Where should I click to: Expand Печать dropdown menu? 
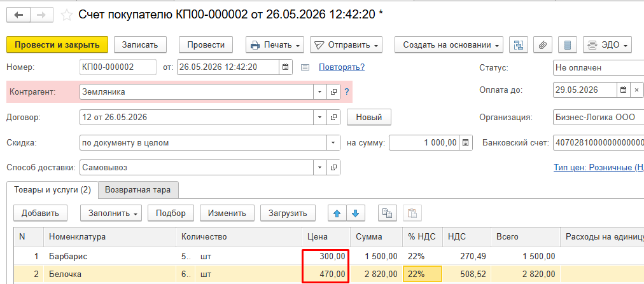tap(275, 44)
